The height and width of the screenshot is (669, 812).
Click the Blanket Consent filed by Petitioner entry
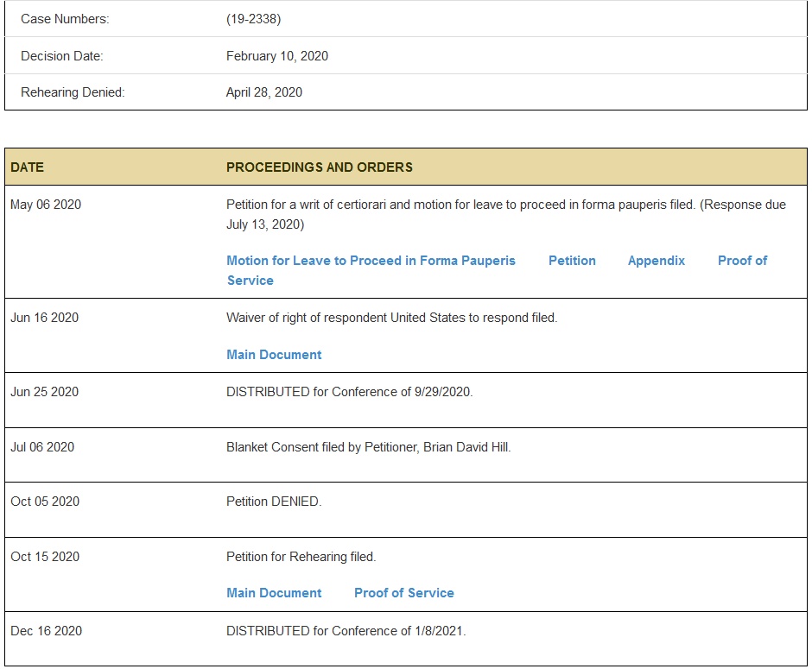369,447
